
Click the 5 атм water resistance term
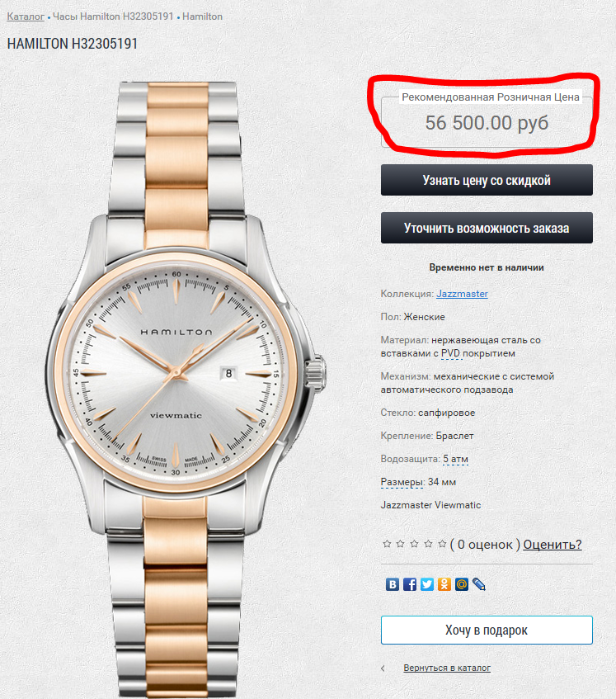click(455, 459)
